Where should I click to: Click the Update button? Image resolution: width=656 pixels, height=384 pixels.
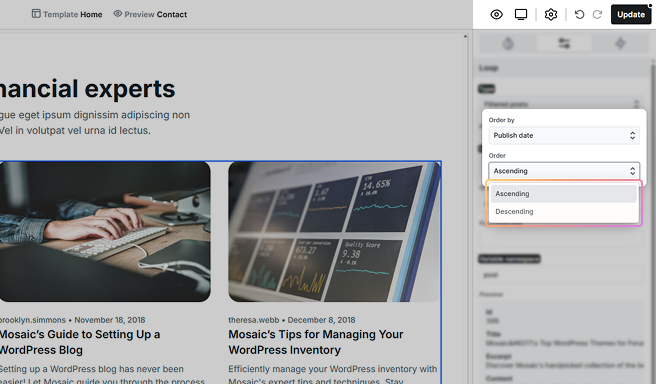(631, 15)
